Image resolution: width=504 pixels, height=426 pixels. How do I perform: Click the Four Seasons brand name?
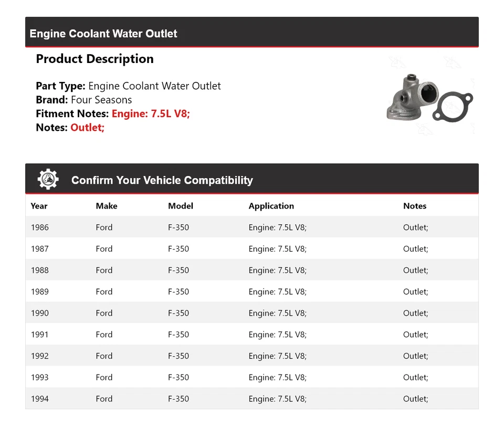tap(101, 100)
